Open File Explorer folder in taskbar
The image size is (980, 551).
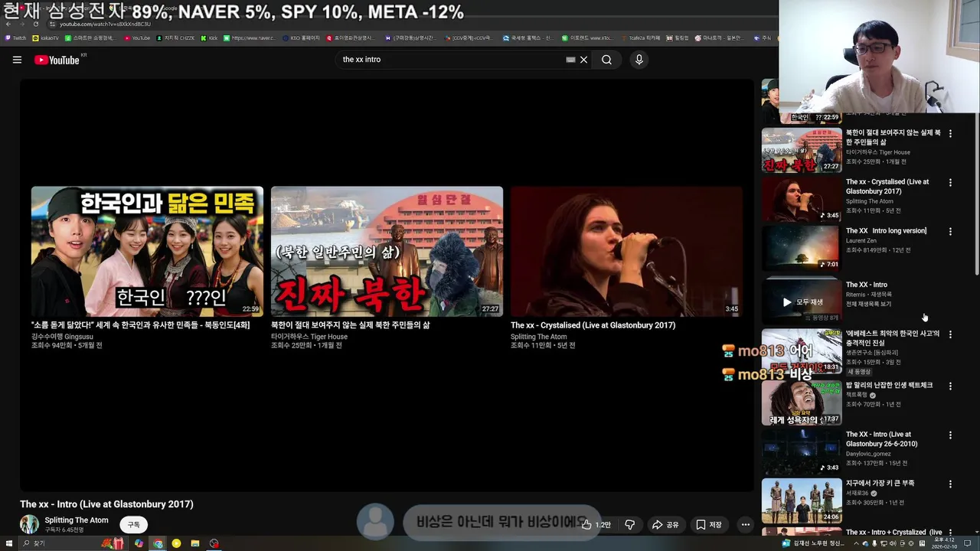195,543
